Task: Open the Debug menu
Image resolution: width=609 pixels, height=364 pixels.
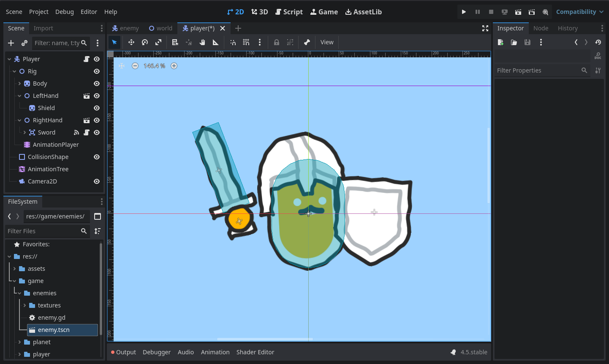Action: point(64,12)
